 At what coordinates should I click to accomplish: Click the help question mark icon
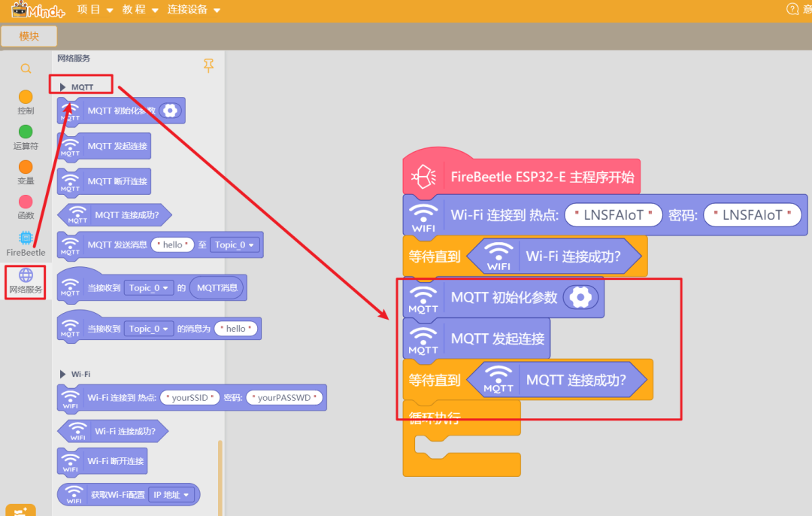point(792,9)
